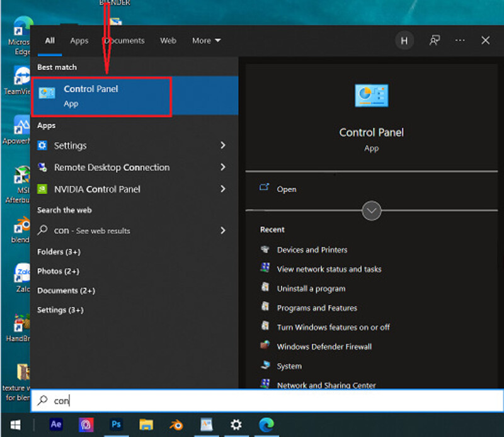Open Photoshop from the taskbar
This screenshot has height=437, width=504.
[116, 424]
